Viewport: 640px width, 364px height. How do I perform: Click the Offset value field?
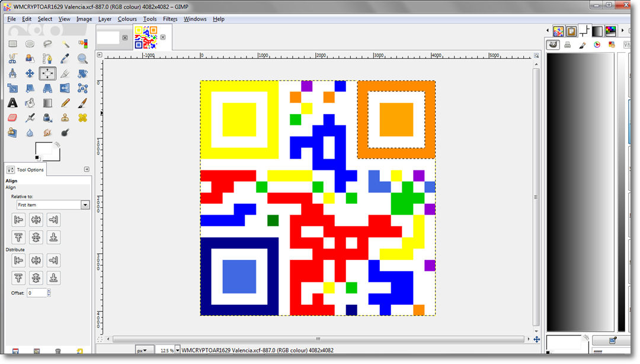(x=37, y=293)
